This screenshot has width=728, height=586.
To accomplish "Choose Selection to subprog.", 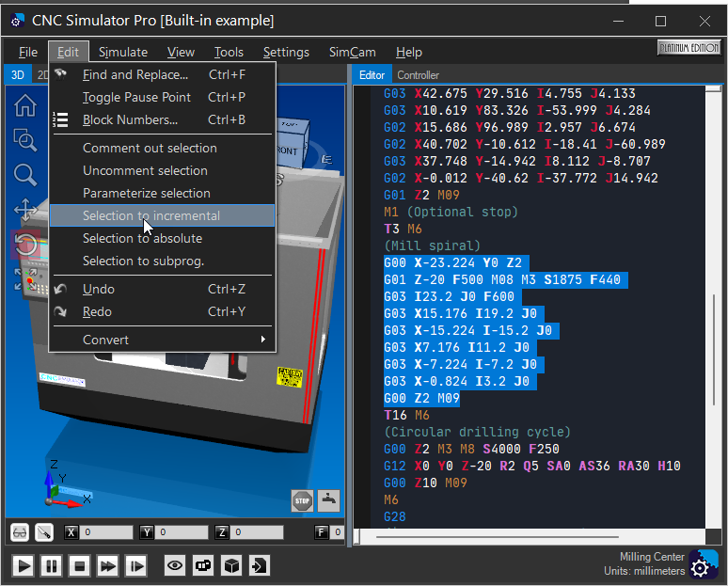I will click(162, 261).
